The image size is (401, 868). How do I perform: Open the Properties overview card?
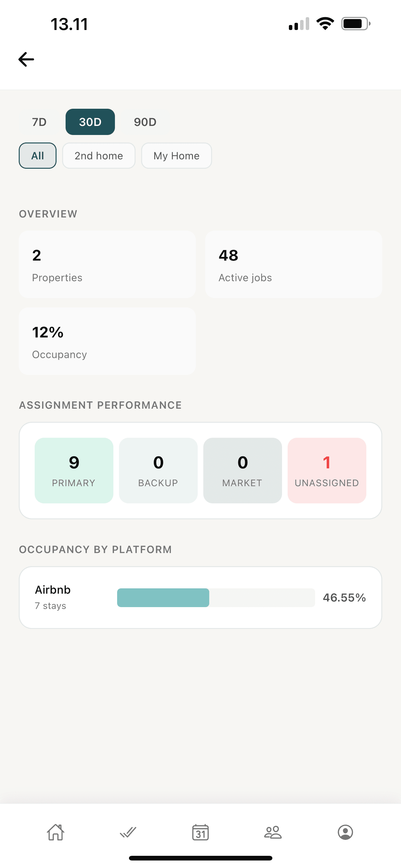tap(107, 264)
